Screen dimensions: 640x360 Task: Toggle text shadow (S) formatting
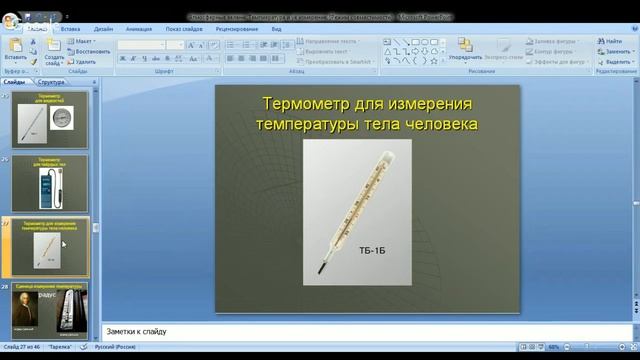coord(167,59)
